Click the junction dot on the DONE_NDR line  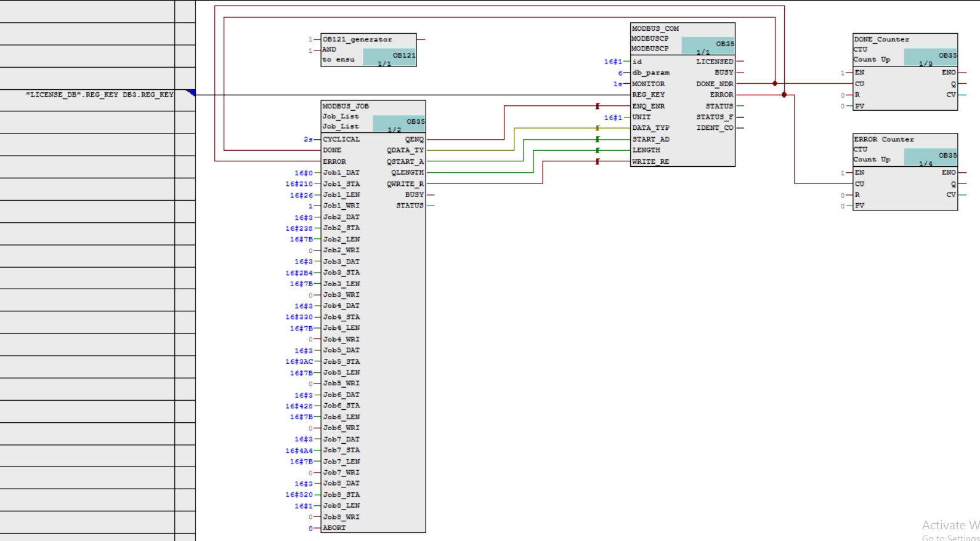(775, 84)
